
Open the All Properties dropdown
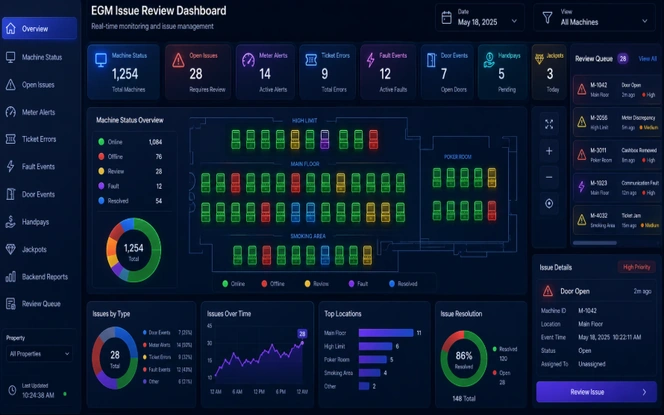pyautogui.click(x=39, y=354)
